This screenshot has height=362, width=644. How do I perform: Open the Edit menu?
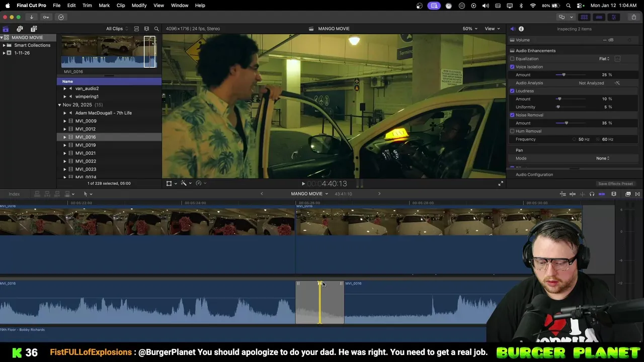pyautogui.click(x=71, y=6)
